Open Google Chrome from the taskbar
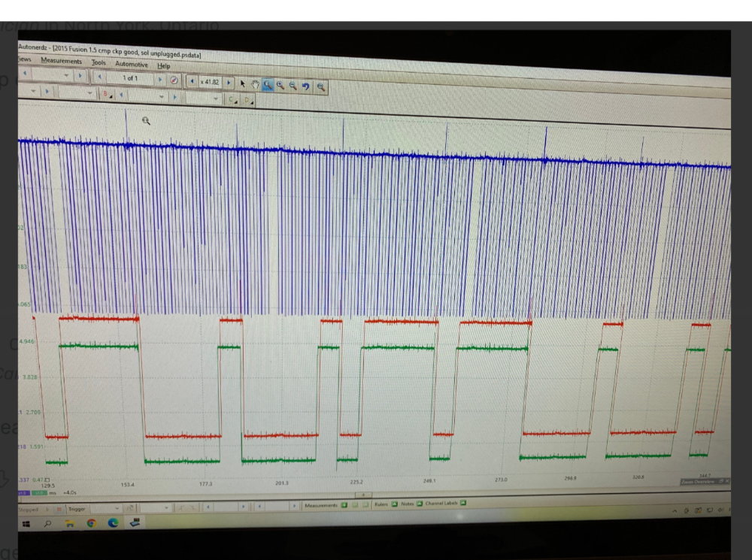Screen dimensions: 752x560 (90, 523)
